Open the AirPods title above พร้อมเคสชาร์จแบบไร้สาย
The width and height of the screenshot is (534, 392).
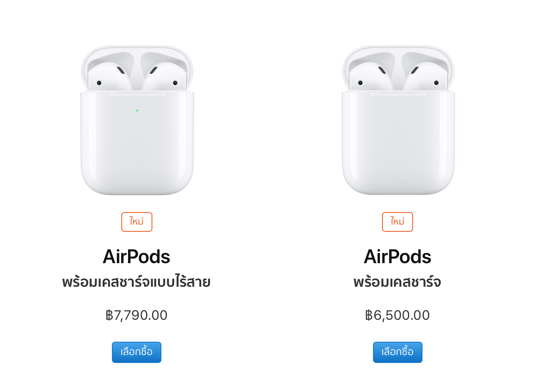pos(136,257)
